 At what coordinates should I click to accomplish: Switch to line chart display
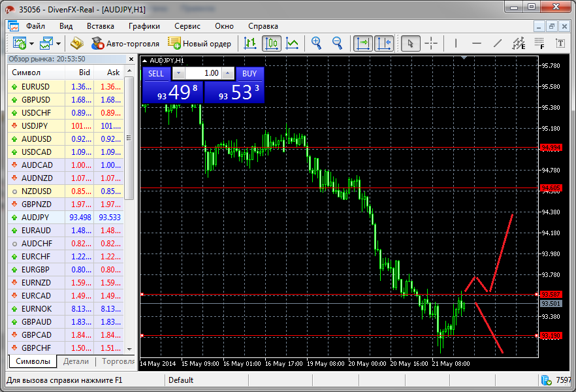click(293, 43)
